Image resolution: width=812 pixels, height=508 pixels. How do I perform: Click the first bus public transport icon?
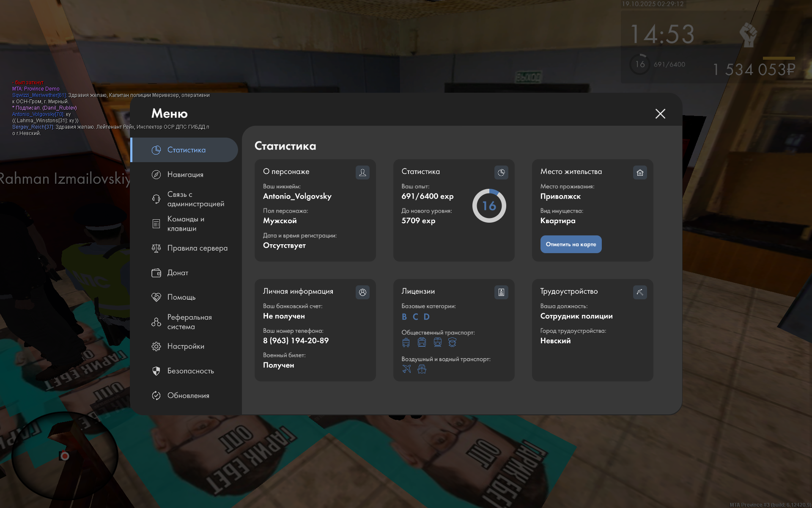click(x=406, y=342)
